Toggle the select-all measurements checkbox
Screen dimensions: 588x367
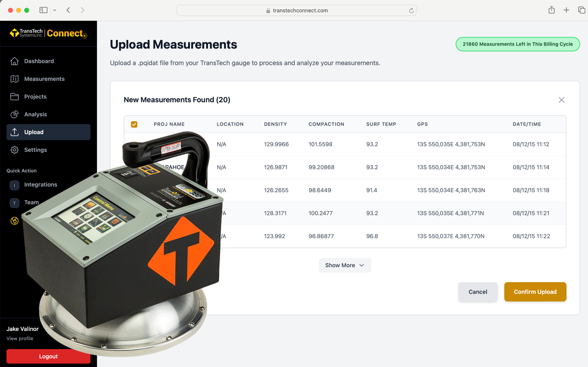coord(134,124)
